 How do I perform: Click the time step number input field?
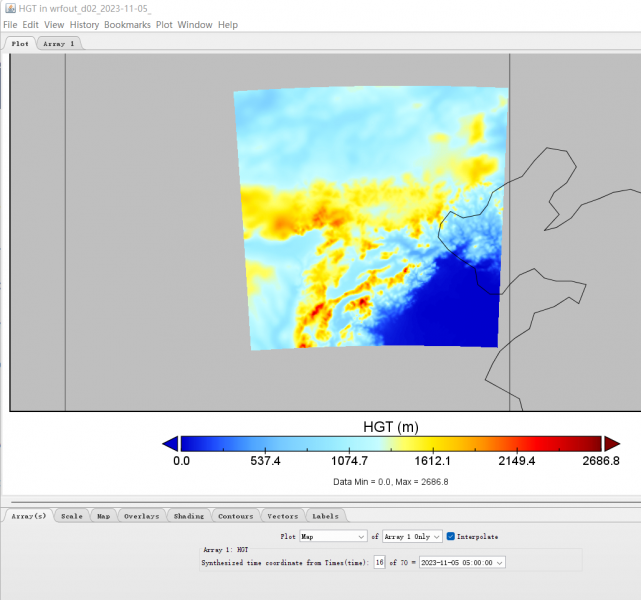click(x=379, y=562)
